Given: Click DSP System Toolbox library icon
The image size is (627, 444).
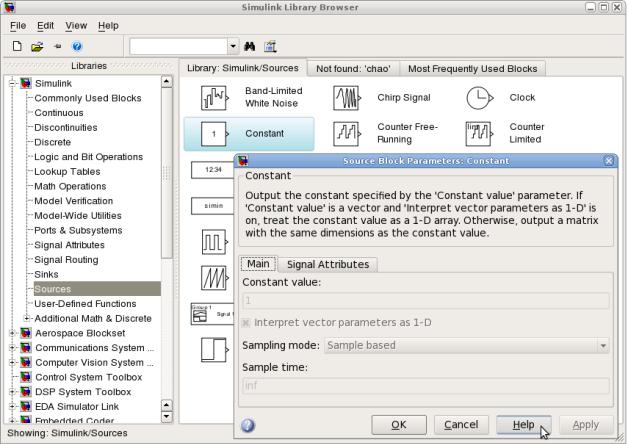Looking at the screenshot, I should coord(26,392).
